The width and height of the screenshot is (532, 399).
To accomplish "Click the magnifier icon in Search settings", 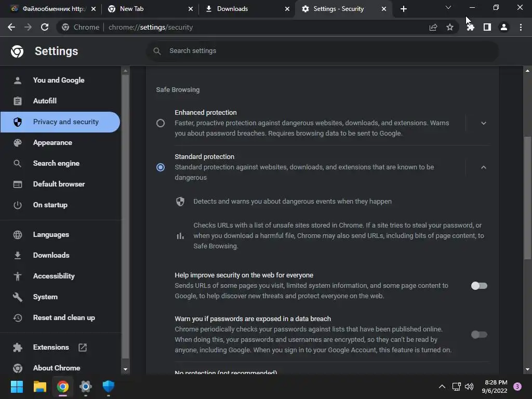I will click(157, 51).
